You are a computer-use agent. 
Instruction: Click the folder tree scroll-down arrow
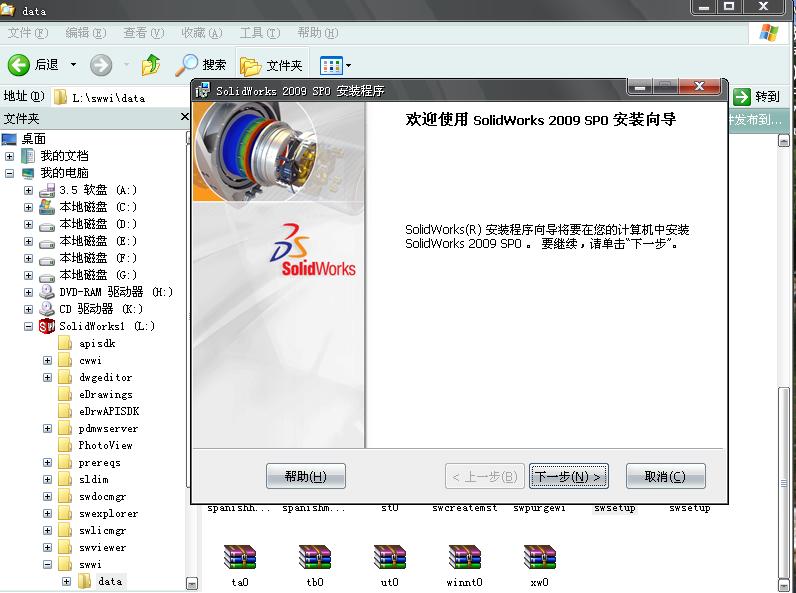(192, 584)
